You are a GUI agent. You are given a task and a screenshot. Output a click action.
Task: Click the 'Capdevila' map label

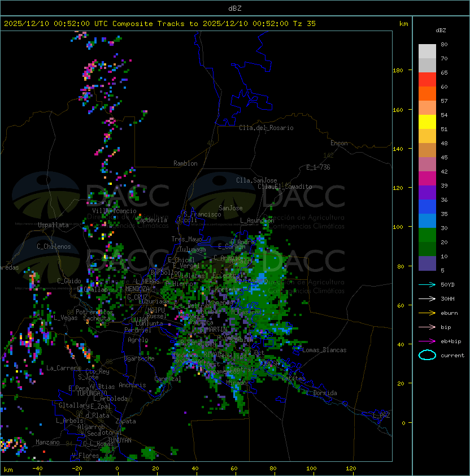click(x=152, y=220)
